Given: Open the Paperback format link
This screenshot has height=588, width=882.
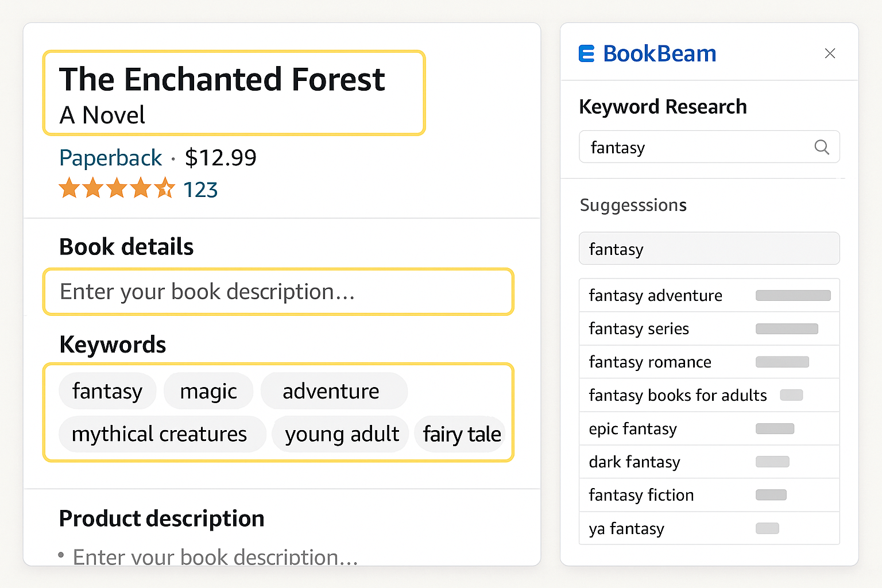Looking at the screenshot, I should 110,157.
